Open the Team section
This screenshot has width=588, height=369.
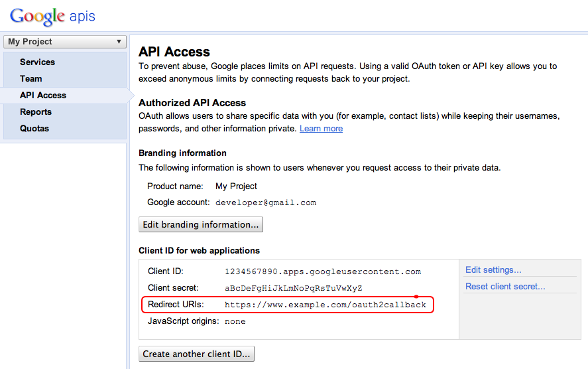click(30, 79)
